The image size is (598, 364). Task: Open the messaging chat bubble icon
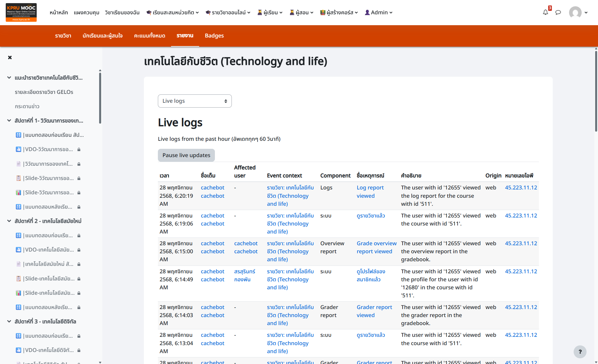[558, 12]
